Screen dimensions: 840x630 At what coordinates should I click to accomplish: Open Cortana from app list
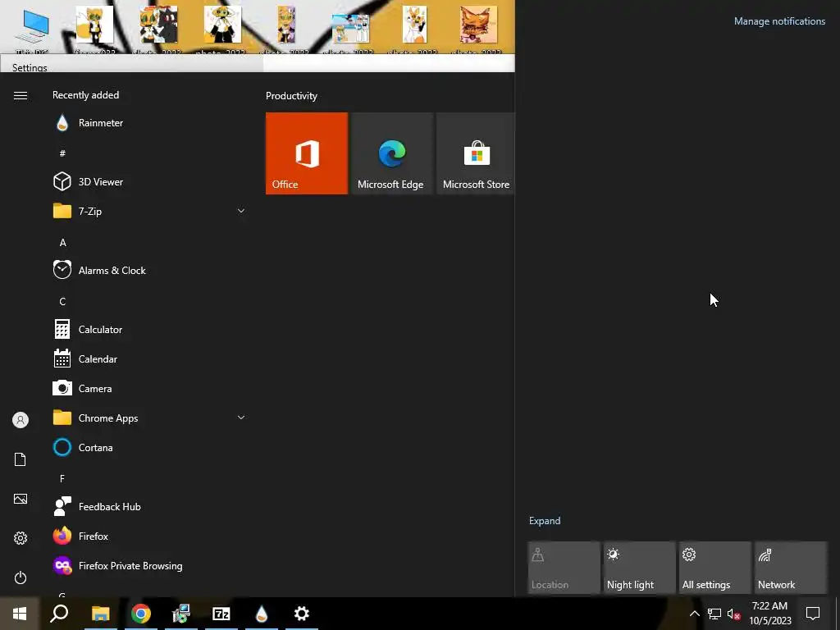pos(148,447)
